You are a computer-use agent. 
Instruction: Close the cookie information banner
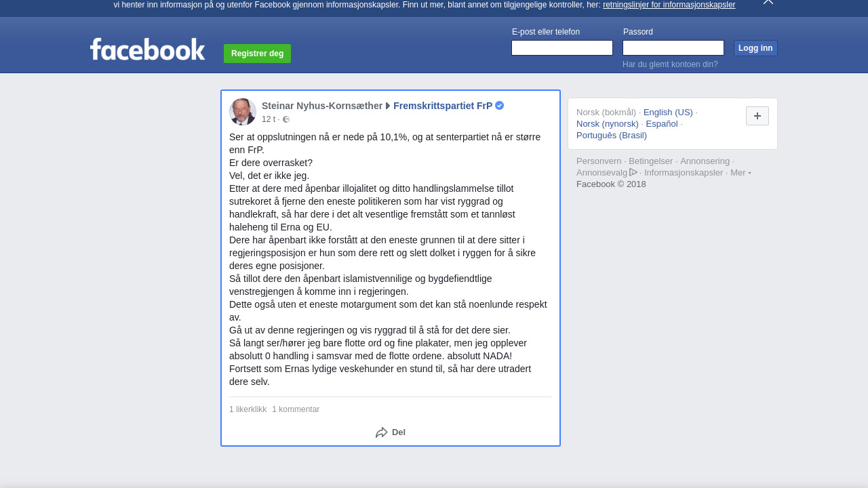768,2
